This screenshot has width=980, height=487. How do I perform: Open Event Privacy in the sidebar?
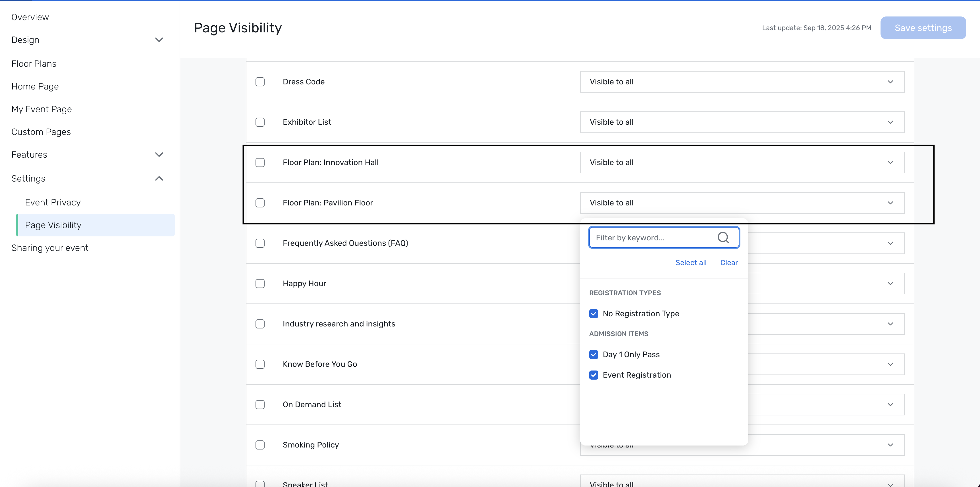click(x=53, y=202)
